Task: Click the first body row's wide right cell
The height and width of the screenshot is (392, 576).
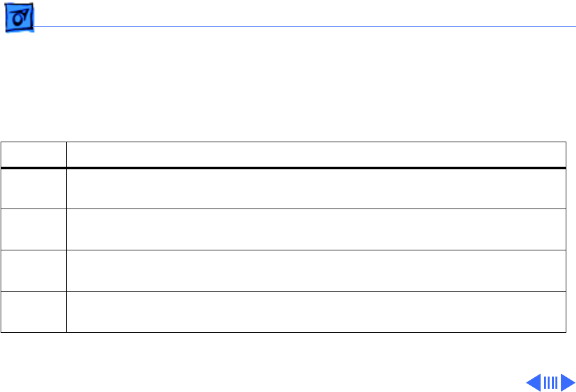Action: point(311,189)
